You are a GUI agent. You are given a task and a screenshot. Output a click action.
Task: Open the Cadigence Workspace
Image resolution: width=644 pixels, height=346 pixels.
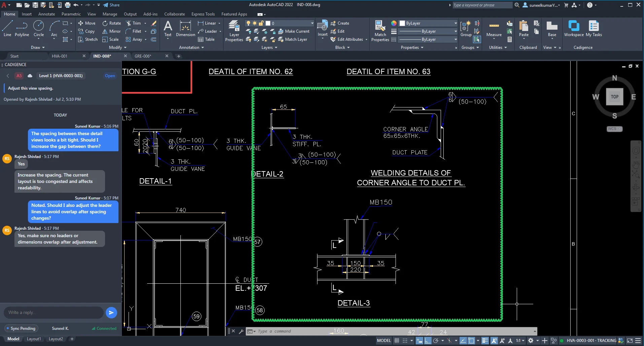[574, 29]
